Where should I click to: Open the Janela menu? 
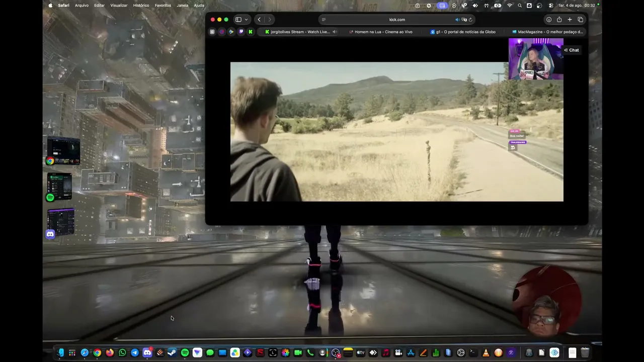tap(183, 6)
